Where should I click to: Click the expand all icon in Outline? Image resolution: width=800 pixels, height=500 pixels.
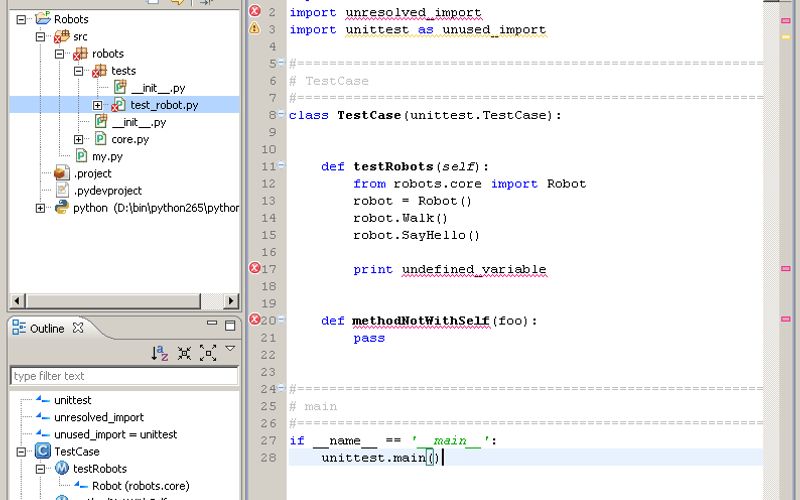[207, 353]
